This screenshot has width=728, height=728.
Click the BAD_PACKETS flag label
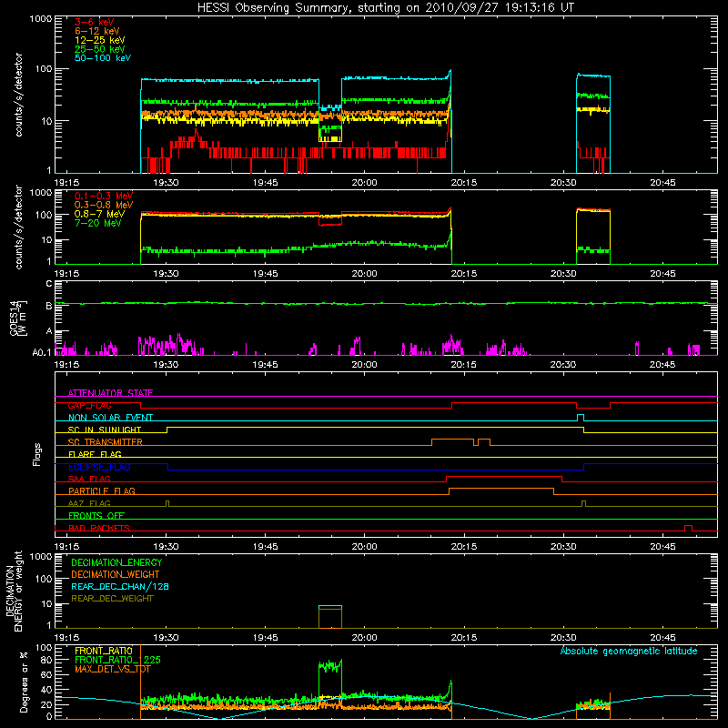tap(99, 528)
